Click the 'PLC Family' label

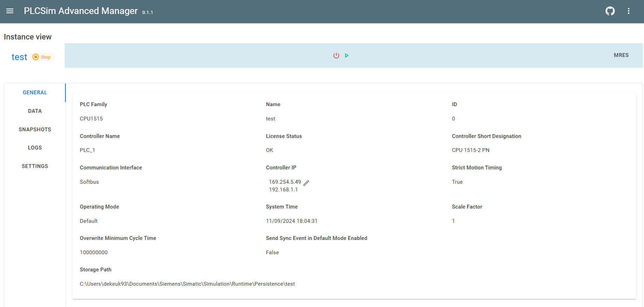pyautogui.click(x=93, y=104)
